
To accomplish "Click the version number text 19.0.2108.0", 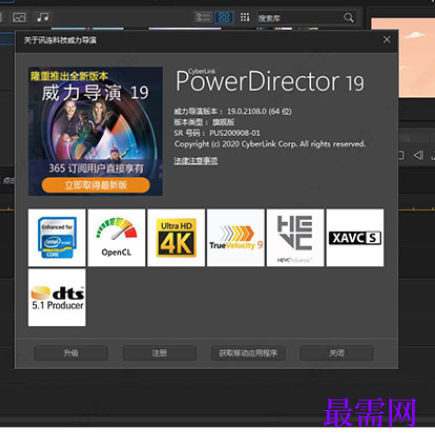I will (x=247, y=111).
